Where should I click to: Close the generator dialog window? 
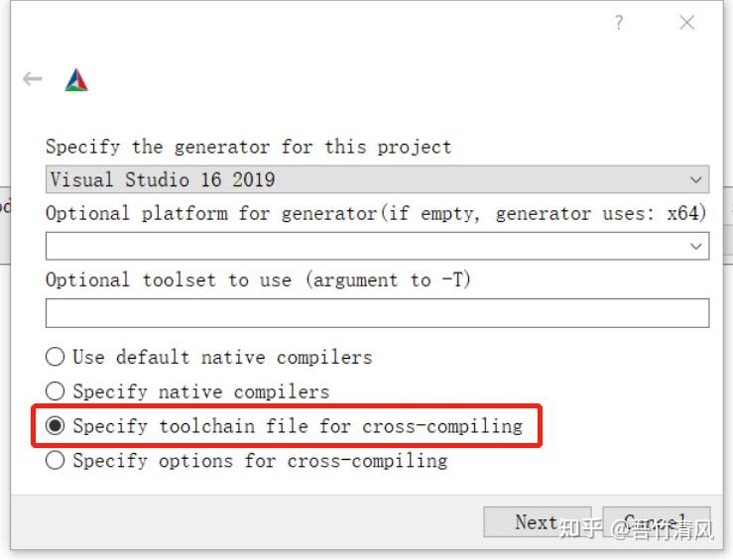pyautogui.click(x=686, y=23)
